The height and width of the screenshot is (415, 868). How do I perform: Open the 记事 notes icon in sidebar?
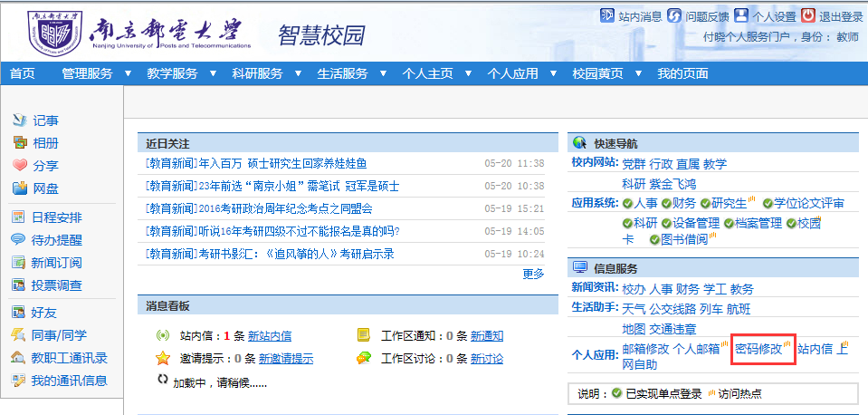[20, 121]
